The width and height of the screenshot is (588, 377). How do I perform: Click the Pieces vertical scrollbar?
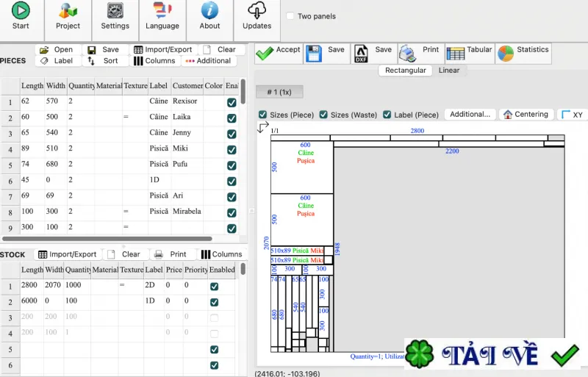click(x=243, y=92)
